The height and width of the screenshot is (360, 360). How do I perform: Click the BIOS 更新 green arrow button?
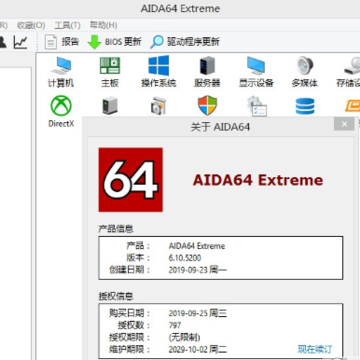pos(114,42)
